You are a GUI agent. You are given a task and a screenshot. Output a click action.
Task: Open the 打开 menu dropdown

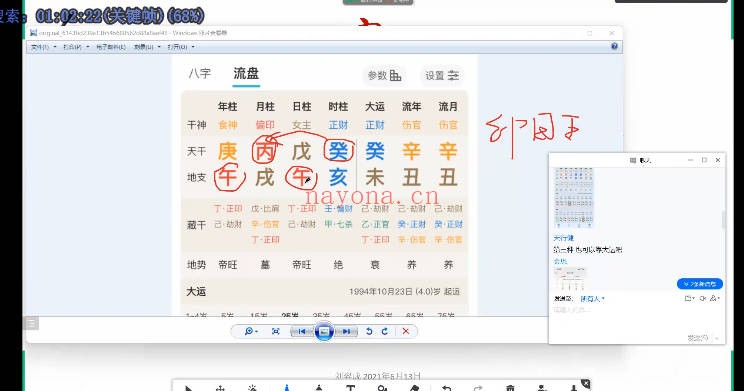[181, 47]
